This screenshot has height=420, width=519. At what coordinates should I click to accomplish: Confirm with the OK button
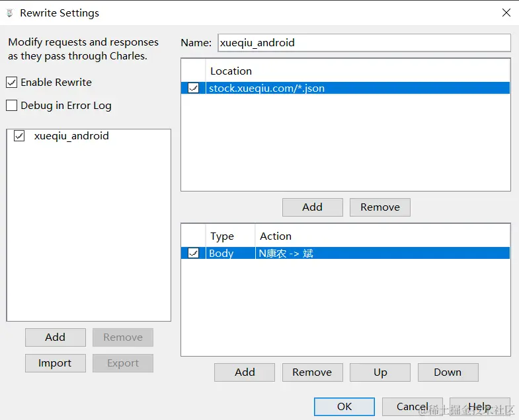(344, 406)
